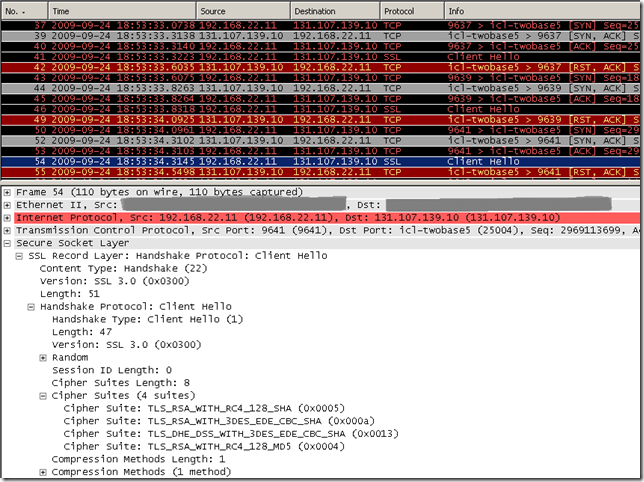Screen dimensions: 644x482
Task: Select cipher suite TLS_RSA_WITH_3DES_EDE_CBC_SHA
Action: pyautogui.click(x=219, y=421)
